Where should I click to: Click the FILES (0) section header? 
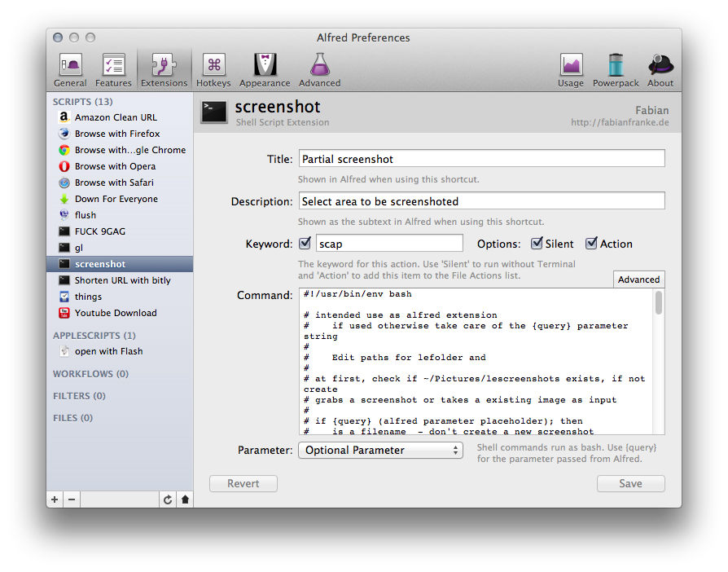(x=73, y=418)
